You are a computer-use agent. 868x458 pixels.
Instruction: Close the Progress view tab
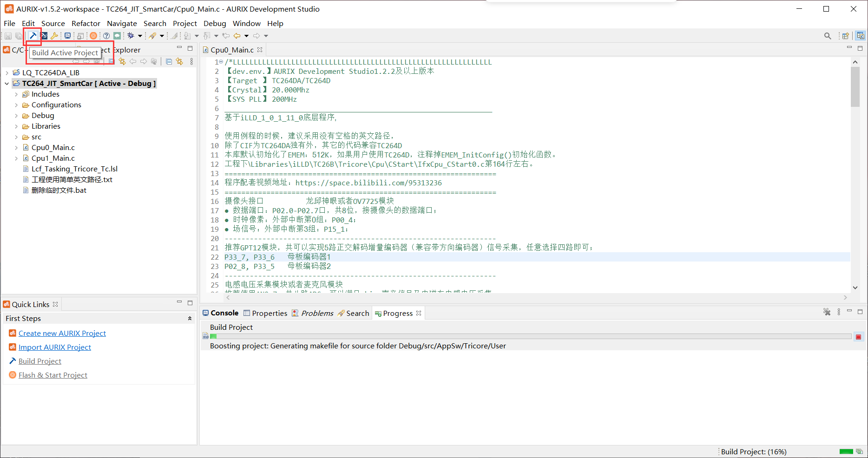(419, 313)
